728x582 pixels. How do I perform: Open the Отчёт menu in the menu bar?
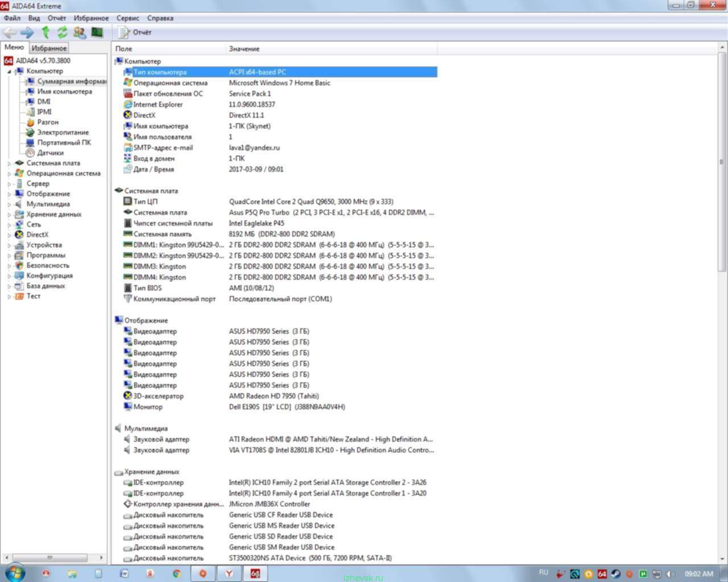57,18
